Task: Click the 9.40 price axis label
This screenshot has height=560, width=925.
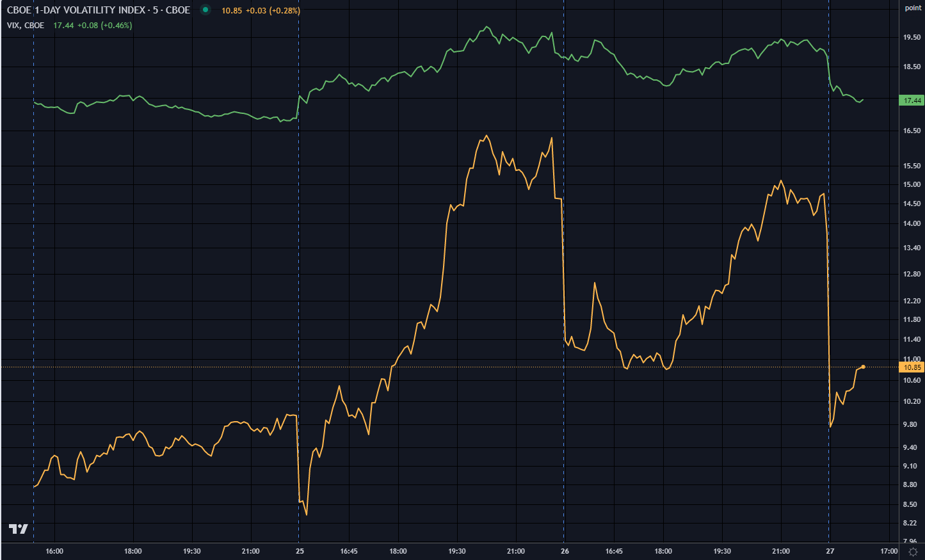Action: coord(912,447)
